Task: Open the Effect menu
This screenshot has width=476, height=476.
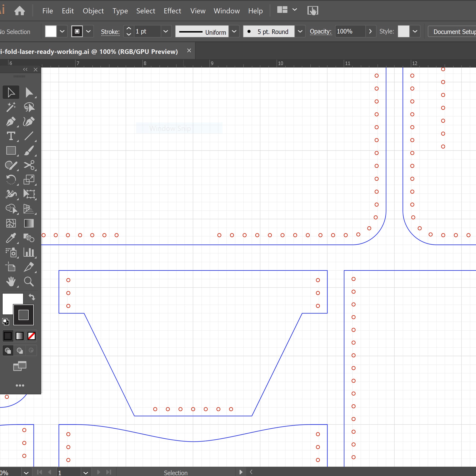Action: [x=172, y=11]
